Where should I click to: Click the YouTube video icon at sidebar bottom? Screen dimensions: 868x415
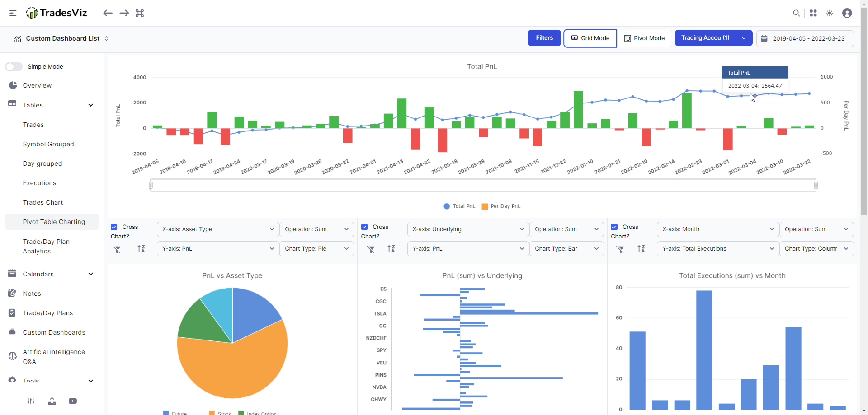tap(73, 401)
